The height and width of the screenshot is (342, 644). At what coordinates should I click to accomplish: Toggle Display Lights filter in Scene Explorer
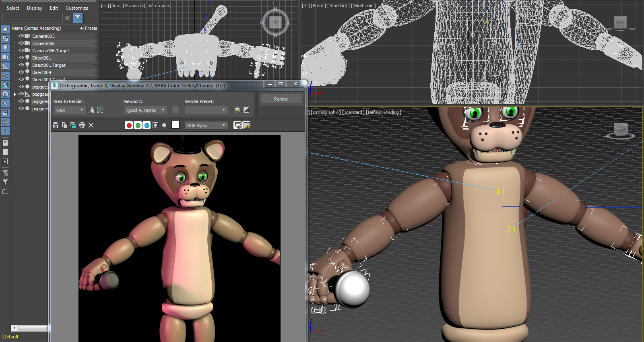tap(5, 48)
